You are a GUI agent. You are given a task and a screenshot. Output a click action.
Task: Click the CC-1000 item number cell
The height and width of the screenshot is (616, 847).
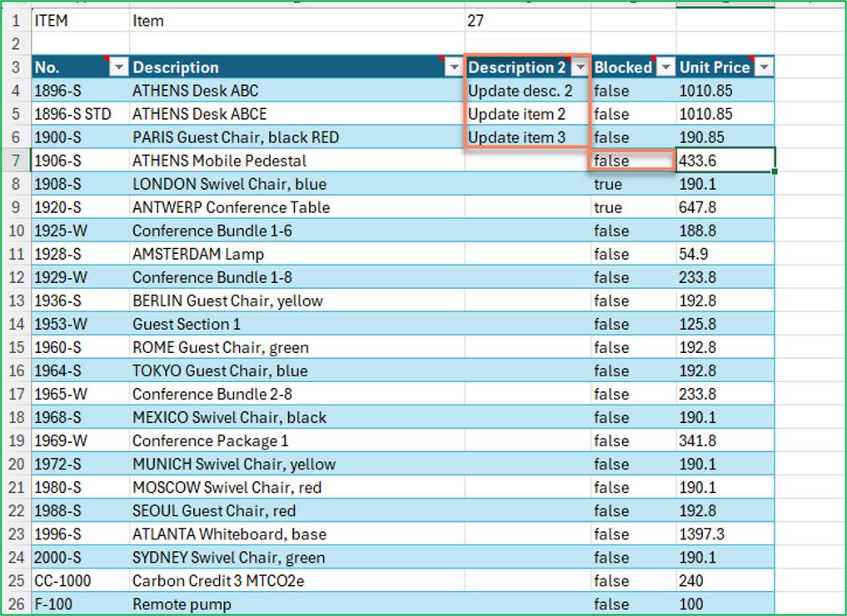coord(81,580)
